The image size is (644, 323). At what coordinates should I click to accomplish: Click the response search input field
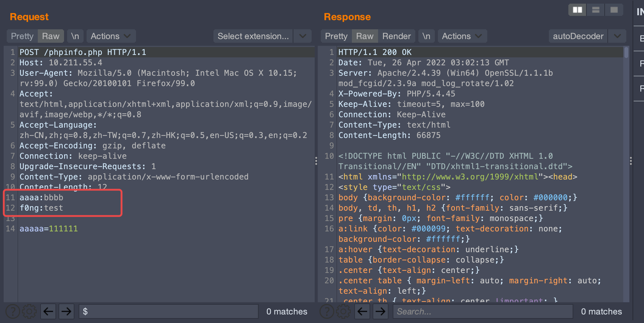coord(482,311)
